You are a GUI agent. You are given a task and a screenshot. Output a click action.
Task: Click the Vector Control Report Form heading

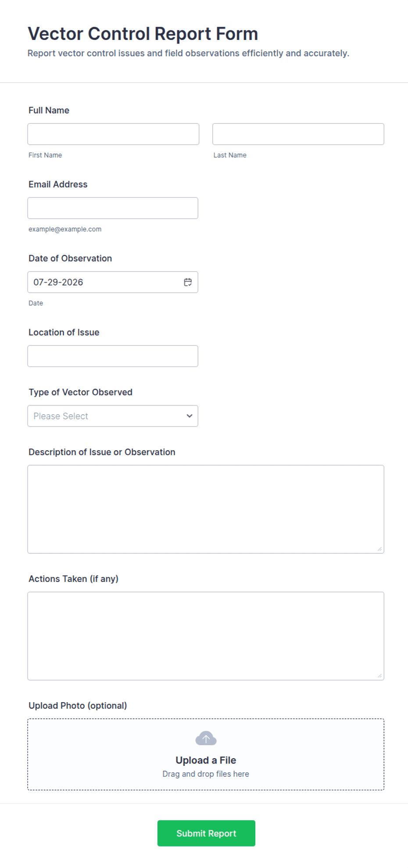[x=143, y=34]
